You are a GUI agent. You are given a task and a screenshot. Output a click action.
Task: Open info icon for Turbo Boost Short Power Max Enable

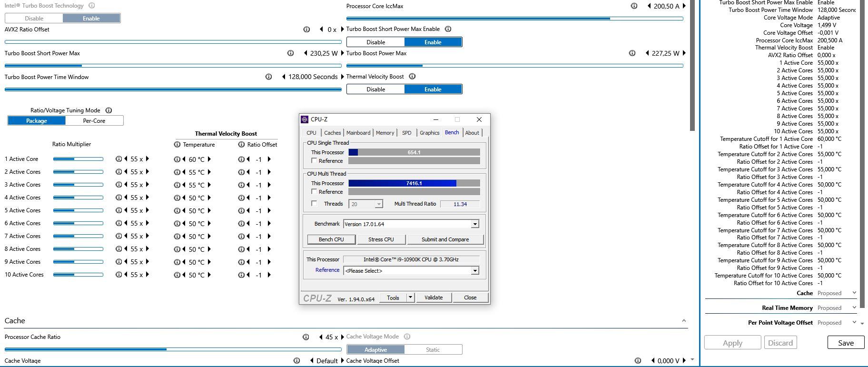click(448, 29)
